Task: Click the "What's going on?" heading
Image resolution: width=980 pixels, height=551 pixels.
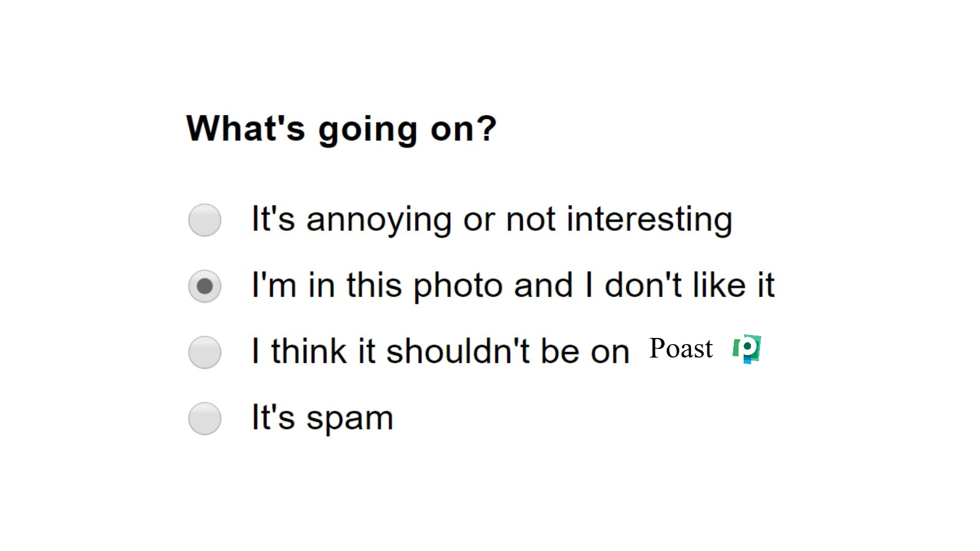Action: [341, 129]
